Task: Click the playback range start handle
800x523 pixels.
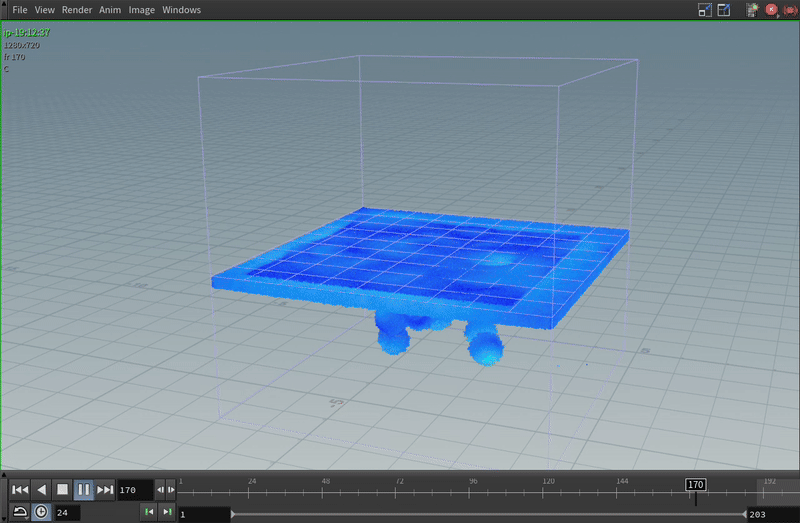Action: (x=233, y=514)
